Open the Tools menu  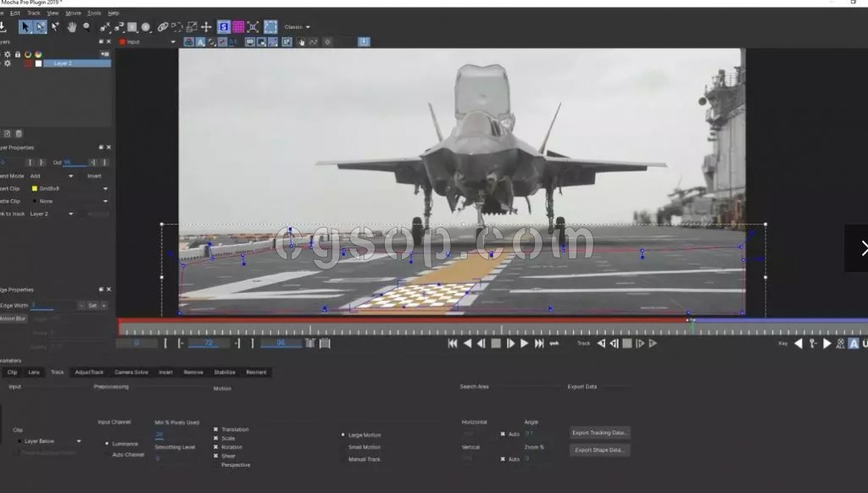pos(94,13)
